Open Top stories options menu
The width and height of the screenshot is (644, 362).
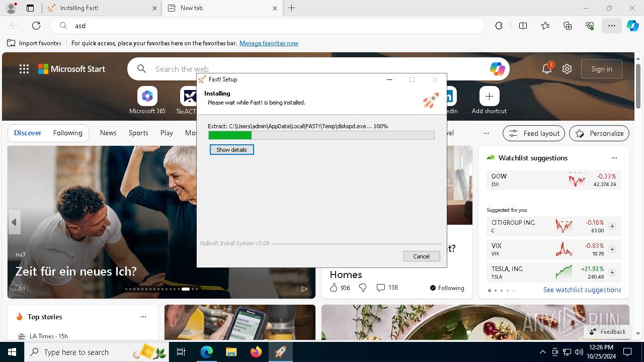coord(143,317)
